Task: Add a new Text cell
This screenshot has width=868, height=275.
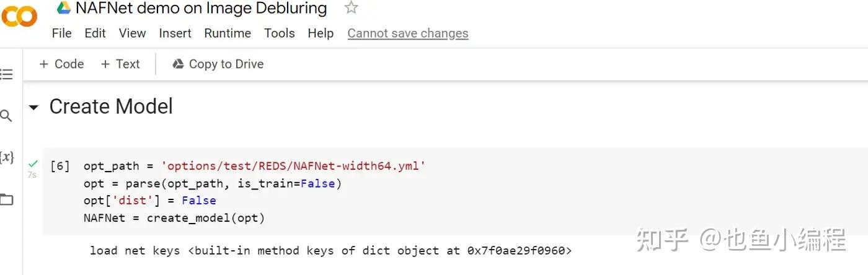Action: (120, 64)
